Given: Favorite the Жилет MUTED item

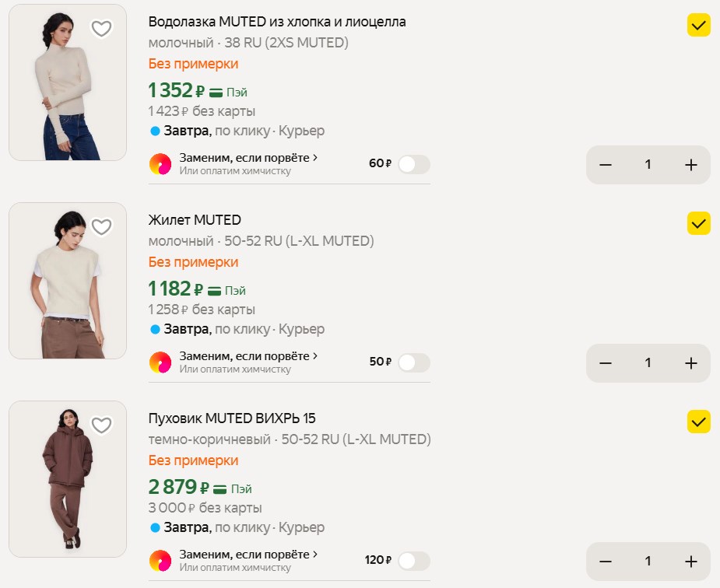Looking at the screenshot, I should [x=101, y=227].
